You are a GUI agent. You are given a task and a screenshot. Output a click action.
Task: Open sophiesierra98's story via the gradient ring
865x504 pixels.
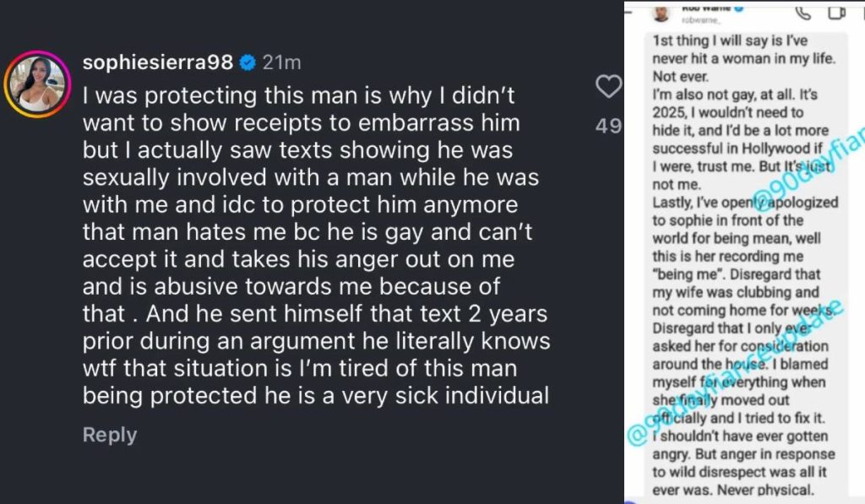(40, 81)
